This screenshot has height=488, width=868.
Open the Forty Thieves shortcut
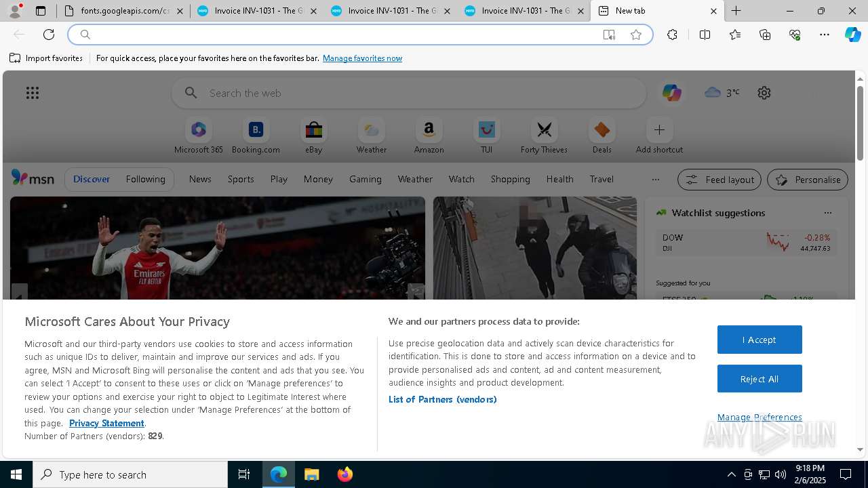[x=544, y=136]
